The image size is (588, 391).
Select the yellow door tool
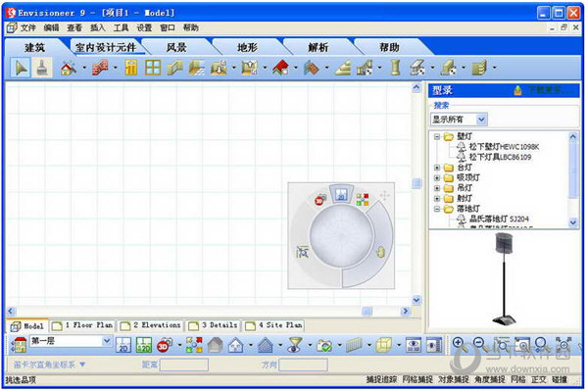point(130,68)
